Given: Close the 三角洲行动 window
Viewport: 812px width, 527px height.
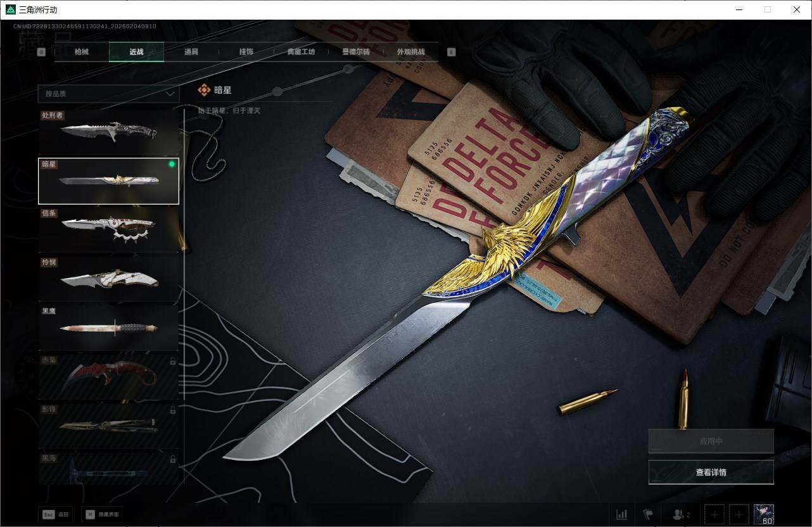Looking at the screenshot, I should tap(797, 10).
